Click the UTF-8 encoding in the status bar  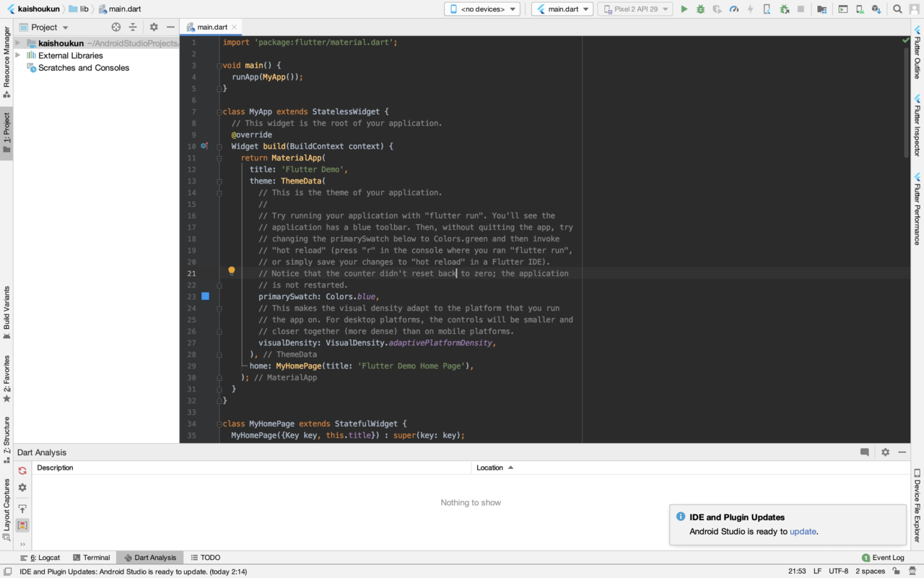point(838,571)
